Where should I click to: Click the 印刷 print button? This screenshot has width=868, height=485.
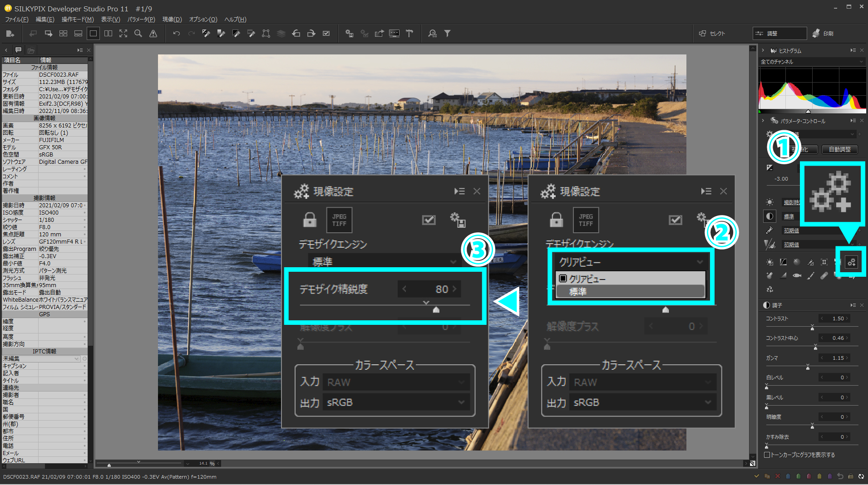824,34
